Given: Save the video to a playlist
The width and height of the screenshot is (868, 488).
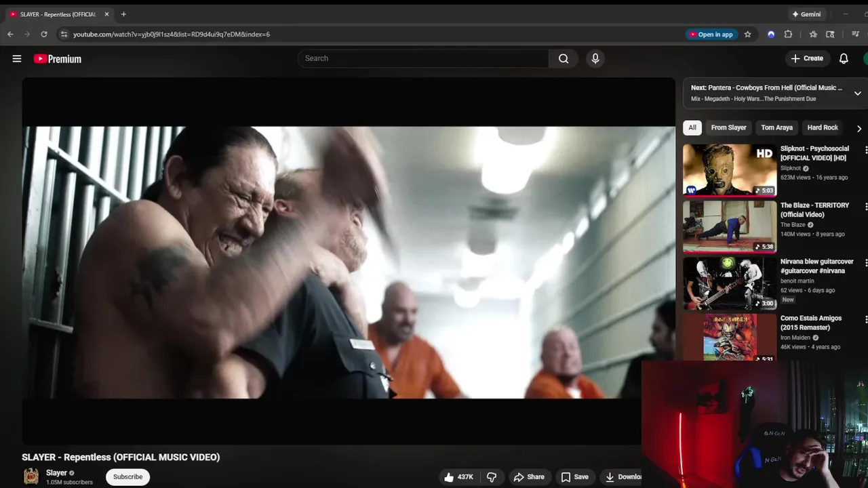Looking at the screenshot, I should coord(575,477).
